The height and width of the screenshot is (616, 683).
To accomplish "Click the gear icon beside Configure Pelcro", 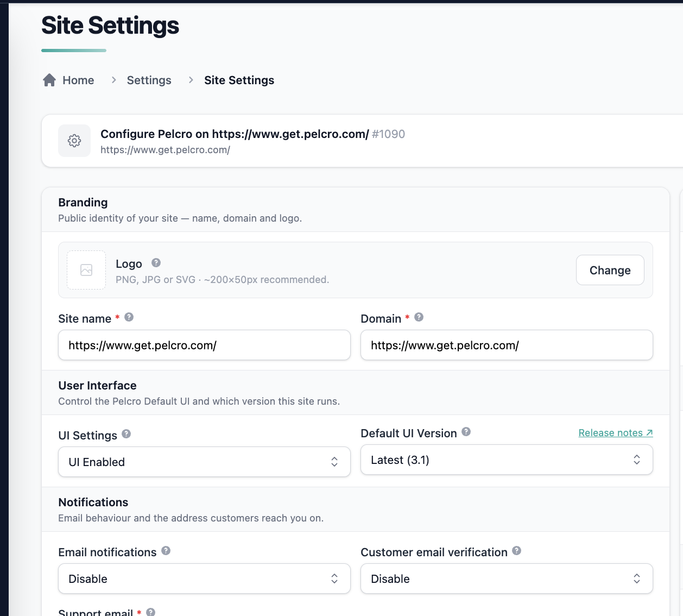I will coord(74,141).
